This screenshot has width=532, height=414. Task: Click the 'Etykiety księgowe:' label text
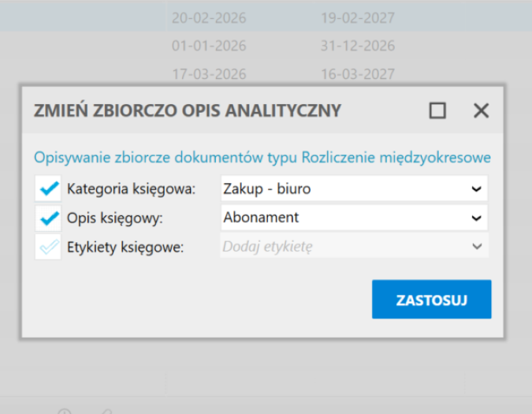[x=125, y=247]
